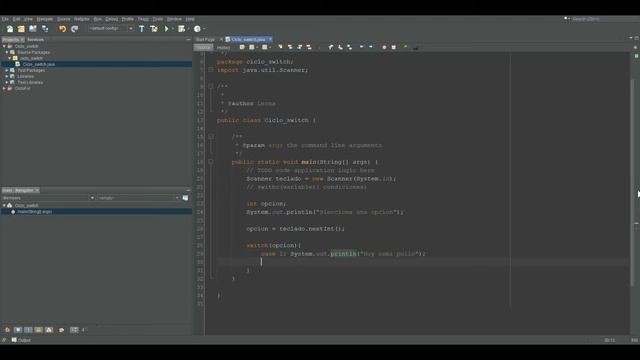The image size is (640, 360).
Task: Collapse Ciclo_switch class in Navigator
Action: [x=4, y=205]
